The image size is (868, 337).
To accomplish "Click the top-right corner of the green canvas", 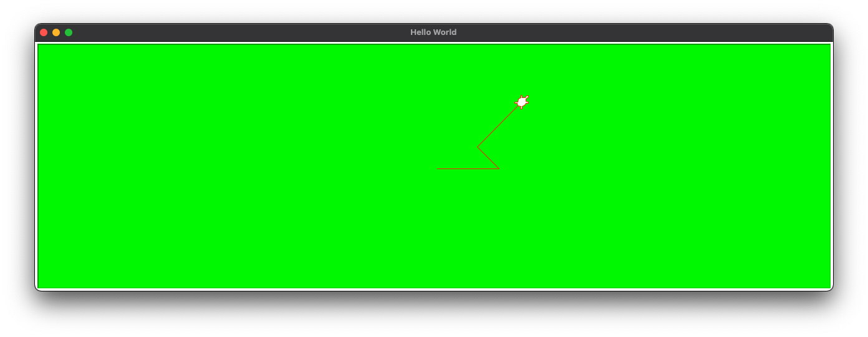I will coord(829,46).
